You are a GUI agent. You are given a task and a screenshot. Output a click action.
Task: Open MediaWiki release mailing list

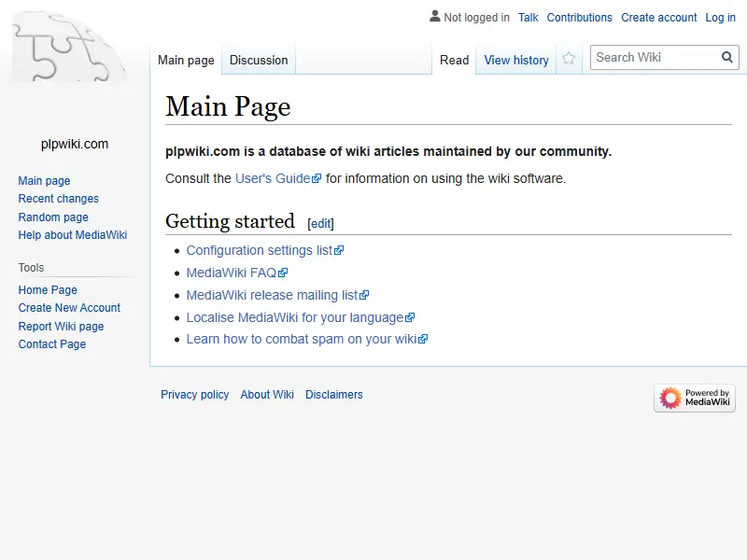tap(277, 295)
